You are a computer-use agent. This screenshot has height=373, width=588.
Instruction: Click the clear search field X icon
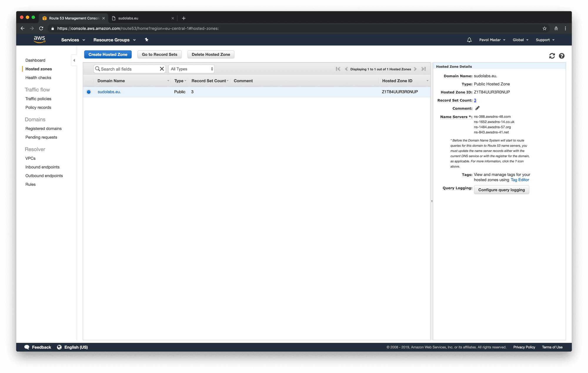click(x=162, y=68)
